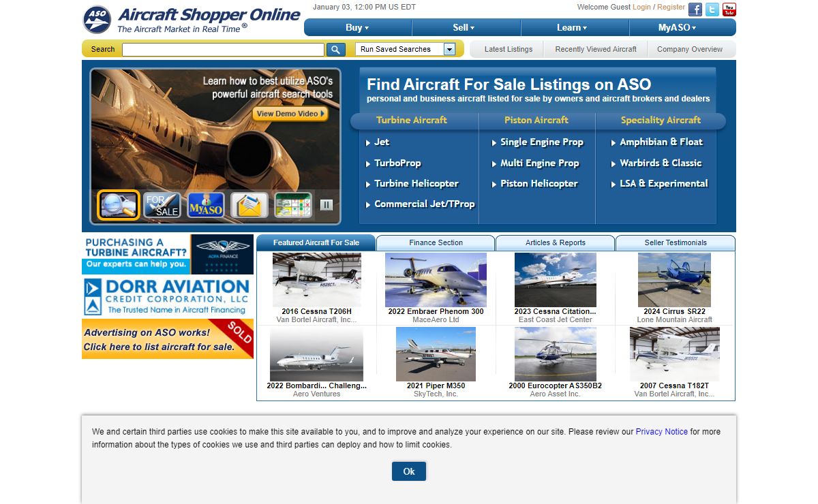Image resolution: width=818 pixels, height=504 pixels.
Task: Click the Piston Aircraft category heading
Action: (536, 120)
